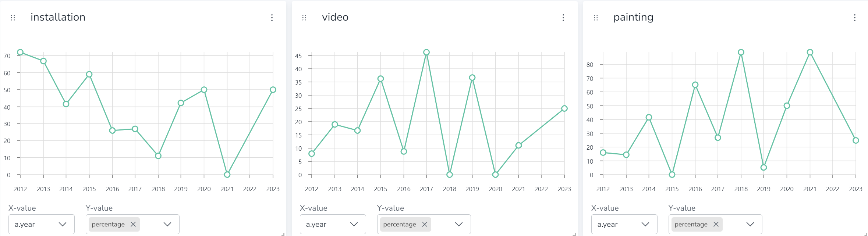868x236 pixels.
Task: Expand installation X-value a.year dropdown
Action: click(63, 224)
